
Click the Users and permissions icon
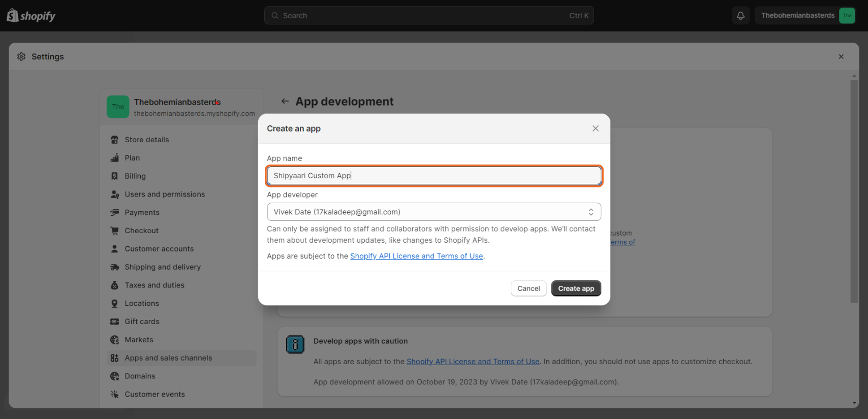click(x=115, y=195)
